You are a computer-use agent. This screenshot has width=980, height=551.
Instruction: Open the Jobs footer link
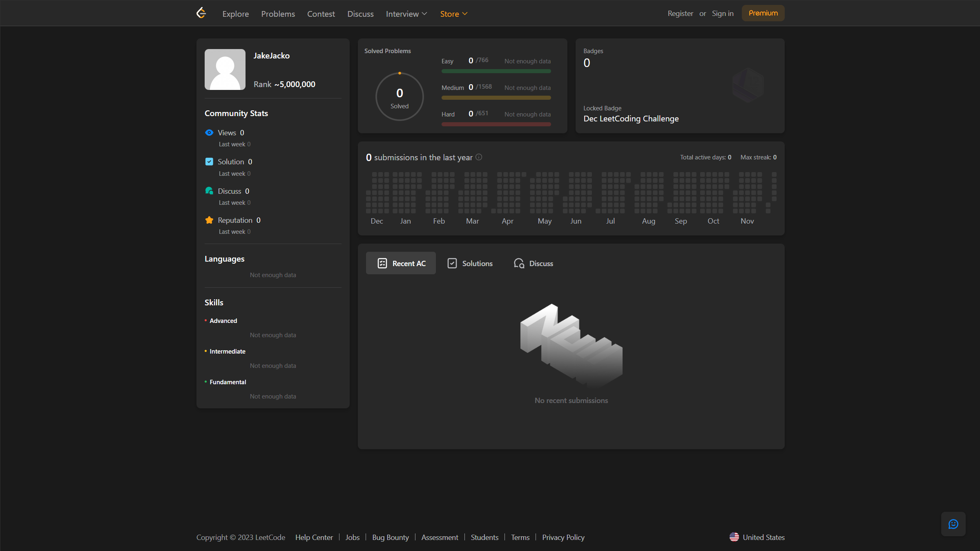tap(353, 537)
